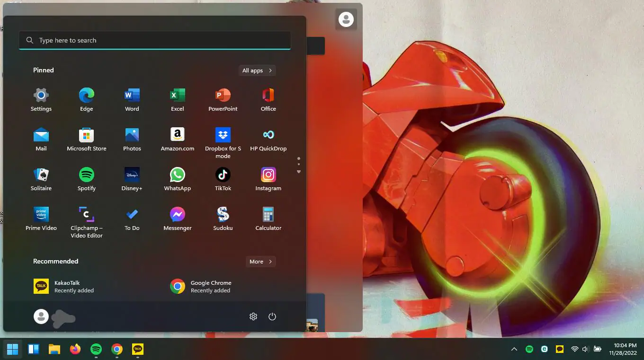Show hidden system tray icons

coord(514,350)
